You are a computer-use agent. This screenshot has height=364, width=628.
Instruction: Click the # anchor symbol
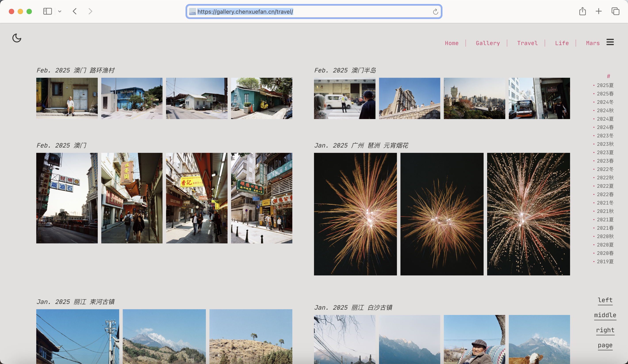click(x=608, y=76)
